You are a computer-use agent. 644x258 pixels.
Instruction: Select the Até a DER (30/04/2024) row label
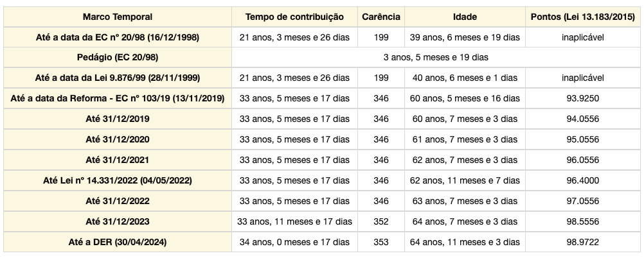118,242
